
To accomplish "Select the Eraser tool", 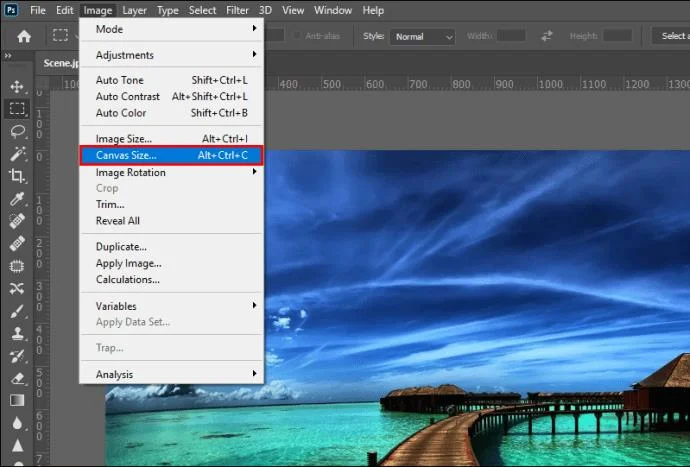I will click(x=17, y=378).
